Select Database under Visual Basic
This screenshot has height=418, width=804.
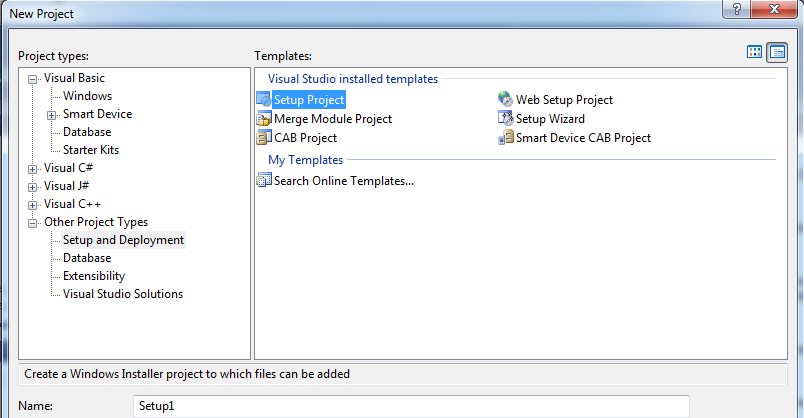coord(87,132)
